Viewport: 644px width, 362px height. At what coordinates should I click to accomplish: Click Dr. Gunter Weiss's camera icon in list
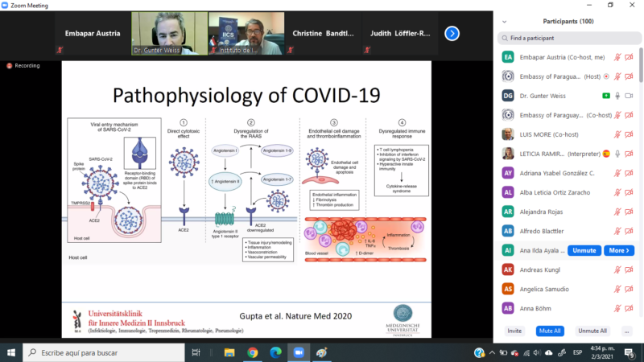tap(629, 96)
